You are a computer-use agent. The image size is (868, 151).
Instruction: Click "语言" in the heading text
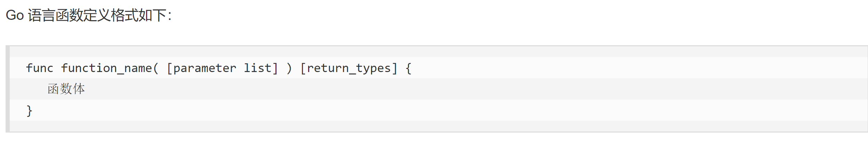point(41,15)
